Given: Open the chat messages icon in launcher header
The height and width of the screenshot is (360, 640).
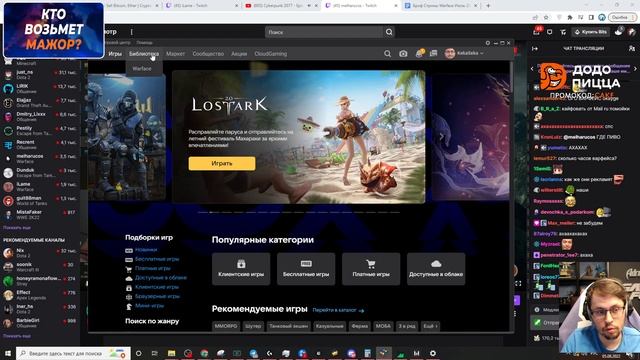Looking at the screenshot, I should tap(433, 53).
